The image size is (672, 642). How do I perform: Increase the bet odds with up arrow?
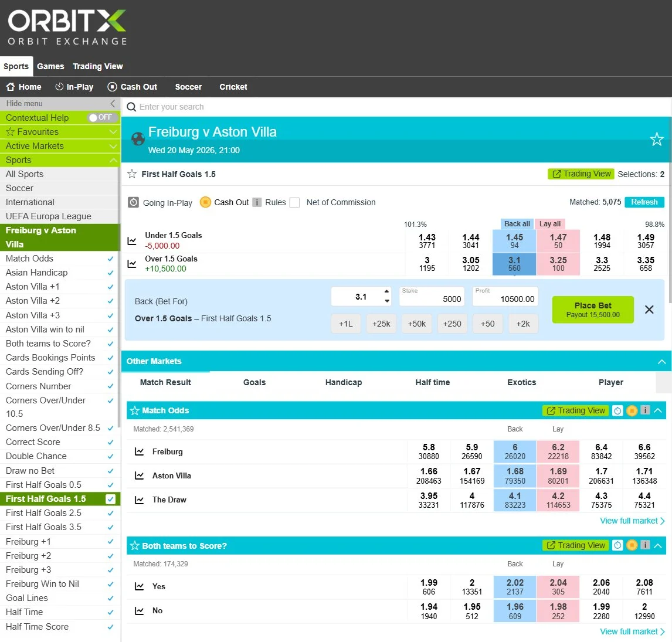[387, 291]
